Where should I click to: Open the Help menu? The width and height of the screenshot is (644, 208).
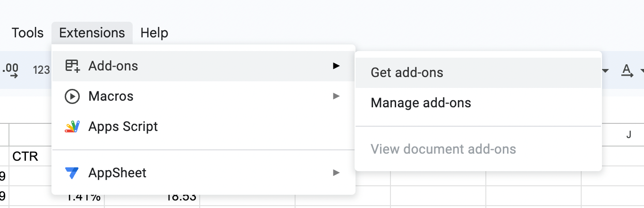click(x=154, y=33)
